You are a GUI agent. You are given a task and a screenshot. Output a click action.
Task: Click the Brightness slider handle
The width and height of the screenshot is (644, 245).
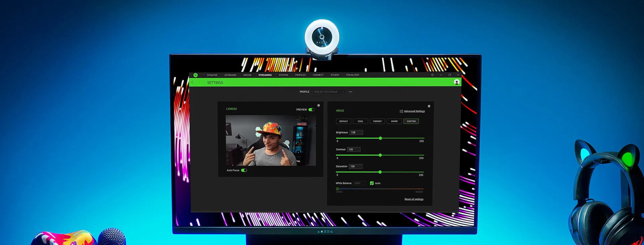[380, 138]
